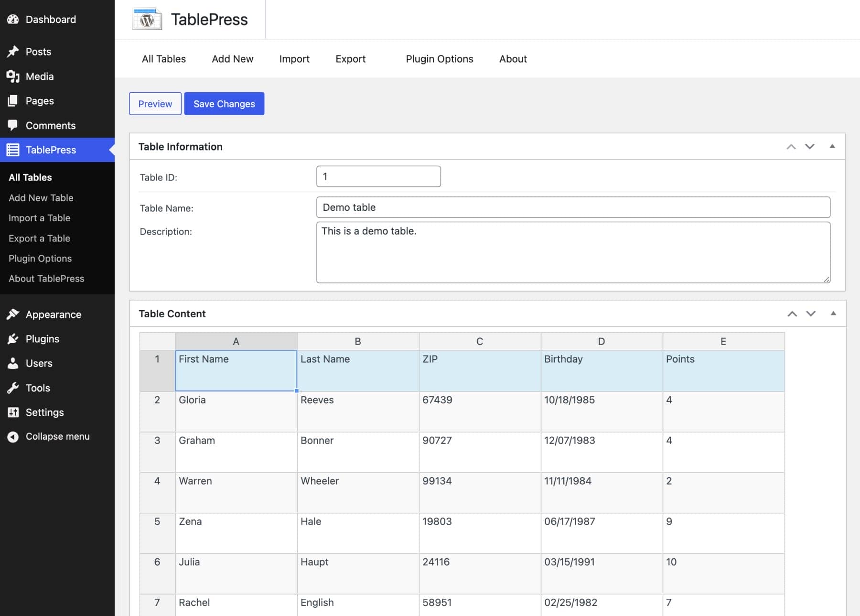The height and width of the screenshot is (616, 860).
Task: Select the Posts pushpin icon
Action: pos(14,52)
